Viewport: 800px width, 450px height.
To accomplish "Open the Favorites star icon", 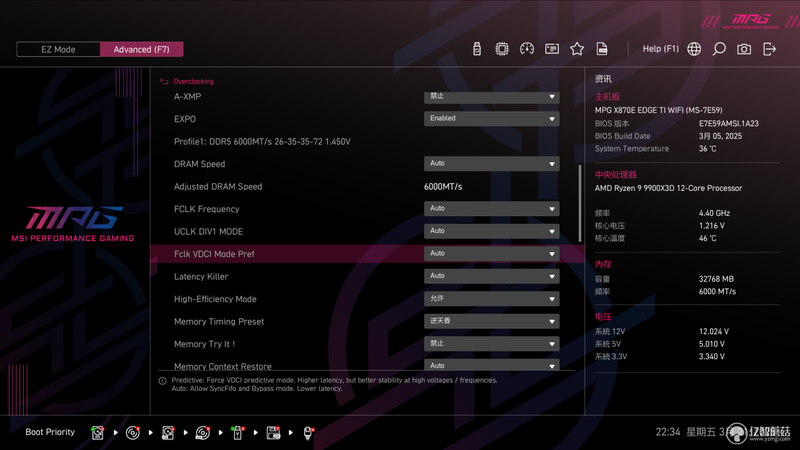I will (x=577, y=49).
